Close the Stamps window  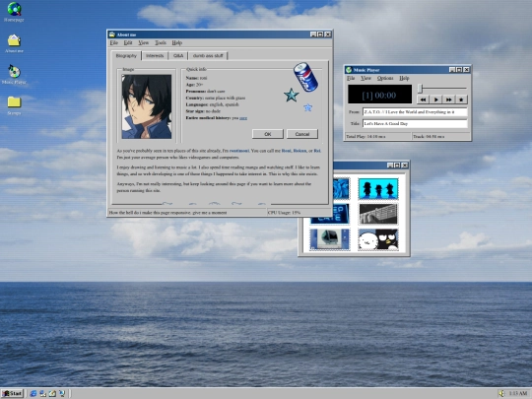click(405, 166)
